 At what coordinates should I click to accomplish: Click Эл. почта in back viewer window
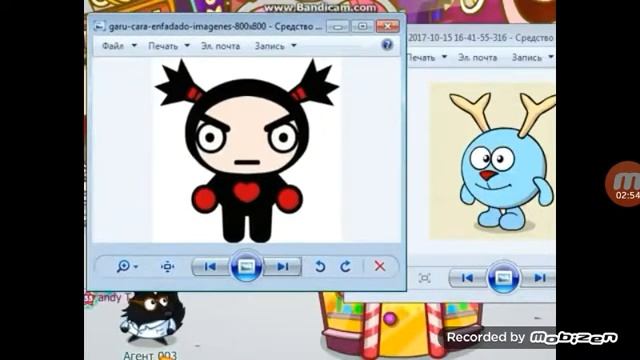478,58
